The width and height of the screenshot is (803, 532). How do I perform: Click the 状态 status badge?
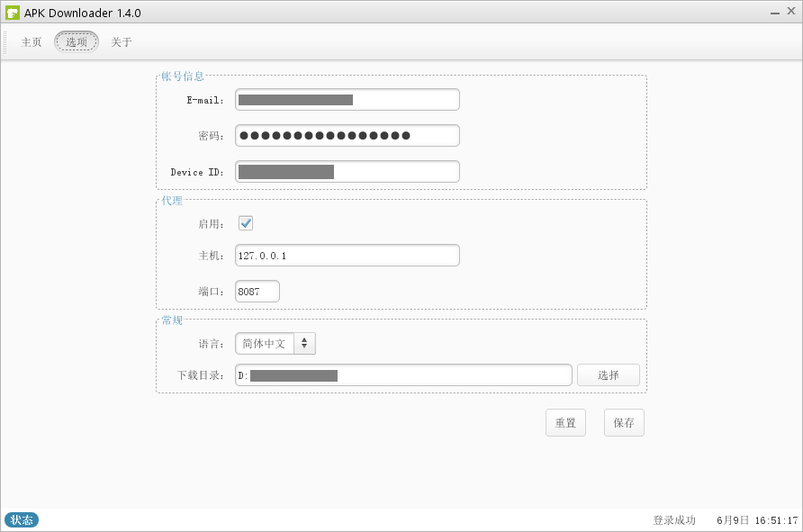coord(22,520)
